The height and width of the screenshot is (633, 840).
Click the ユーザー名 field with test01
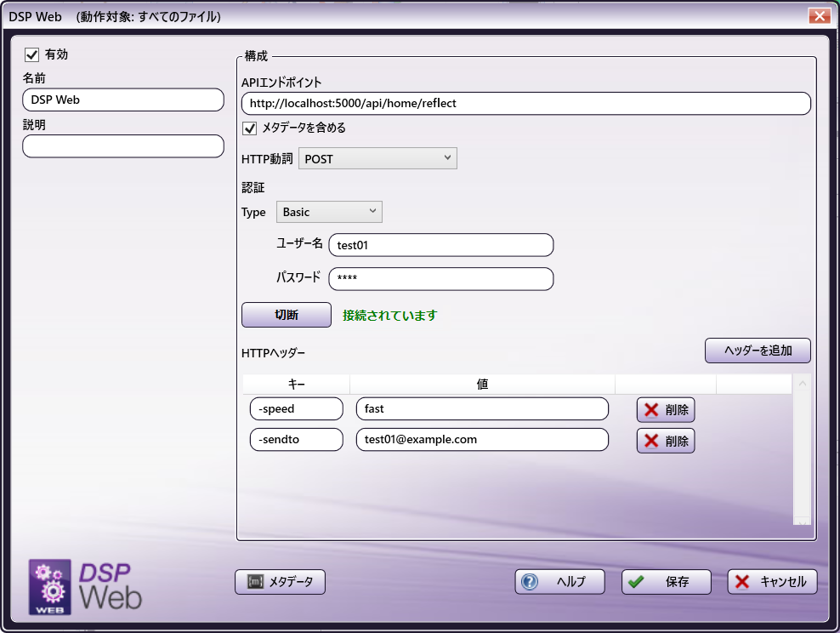[x=441, y=245]
